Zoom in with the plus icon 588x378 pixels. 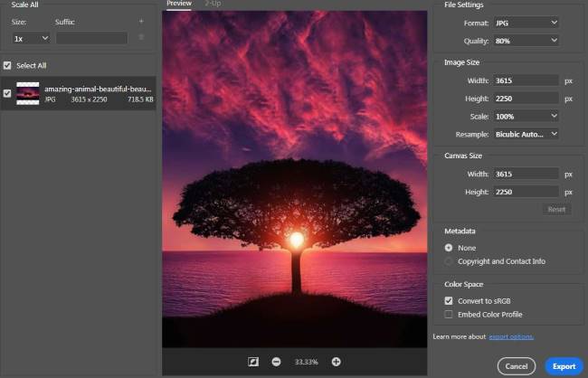click(x=336, y=362)
